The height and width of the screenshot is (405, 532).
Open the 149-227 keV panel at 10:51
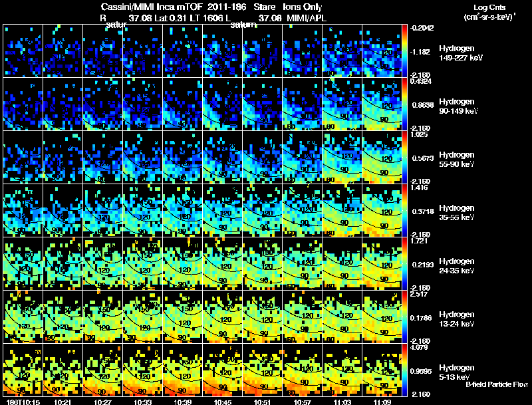tap(262, 51)
